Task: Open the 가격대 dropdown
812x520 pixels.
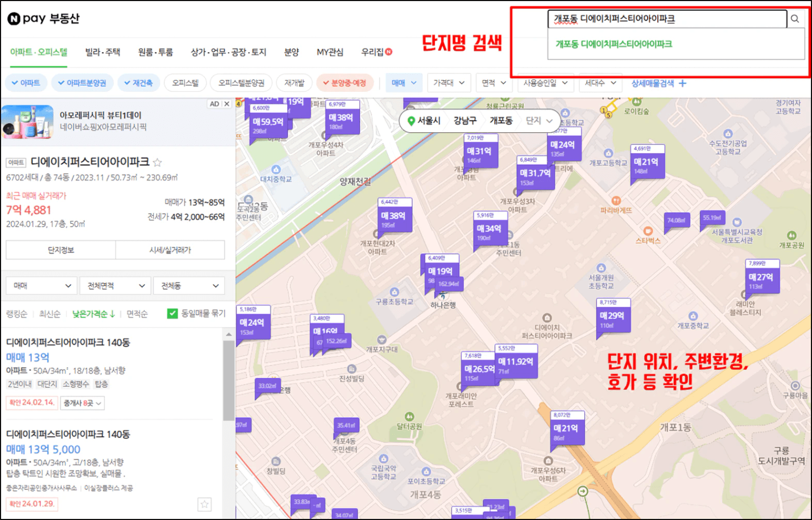Action: [x=449, y=83]
